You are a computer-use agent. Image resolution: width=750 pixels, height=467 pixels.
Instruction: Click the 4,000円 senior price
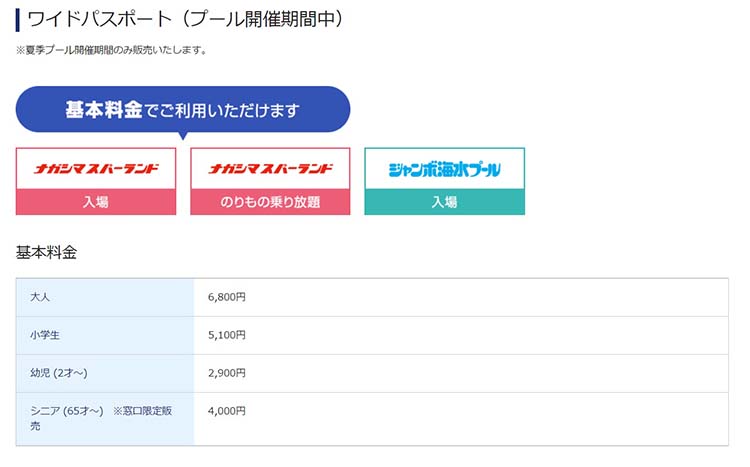(x=227, y=411)
